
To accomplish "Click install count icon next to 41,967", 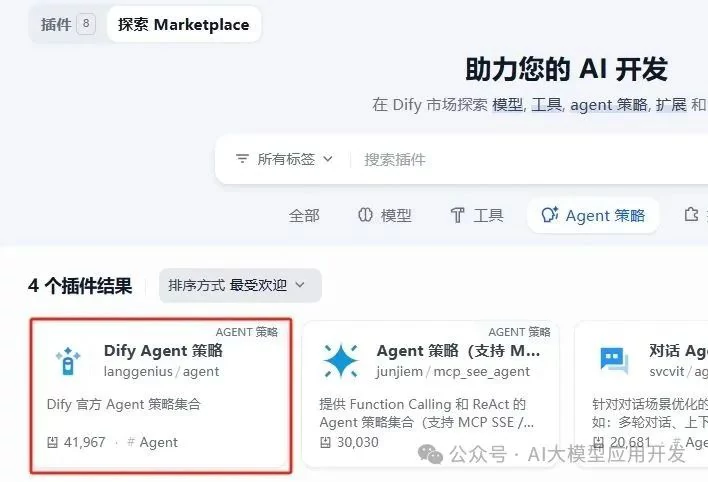I will 52,442.
